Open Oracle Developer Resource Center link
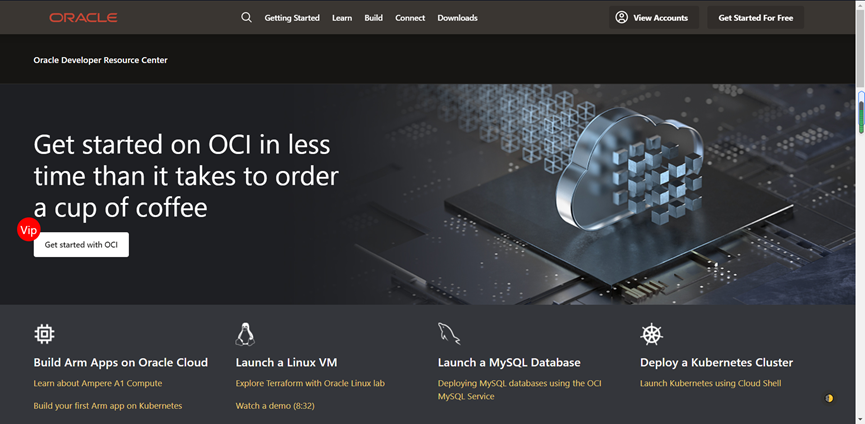 (x=100, y=60)
